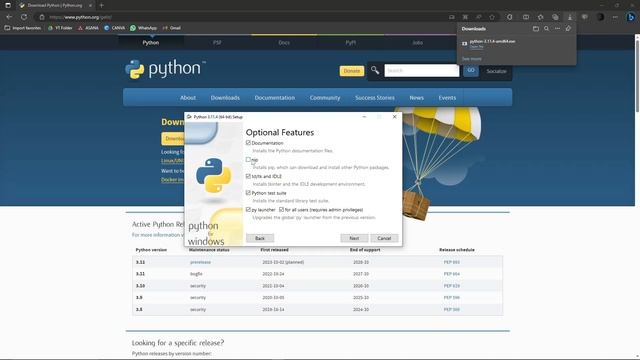The image size is (640, 360).
Task: Open Import favorites bookmark
Action: 23,28
